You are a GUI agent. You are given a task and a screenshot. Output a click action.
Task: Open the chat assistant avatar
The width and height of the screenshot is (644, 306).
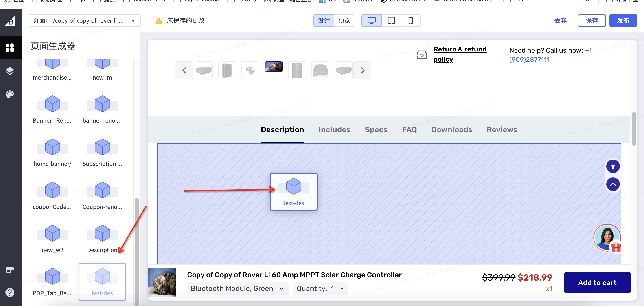coord(607,238)
